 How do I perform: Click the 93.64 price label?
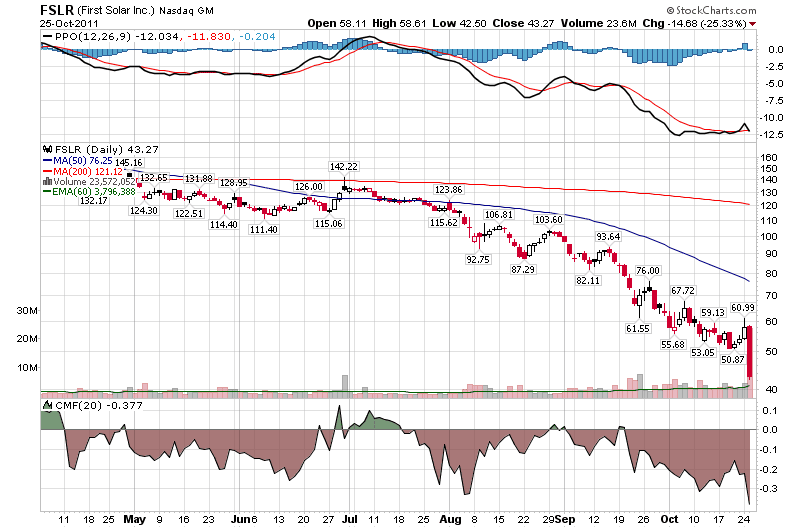pyautogui.click(x=608, y=237)
